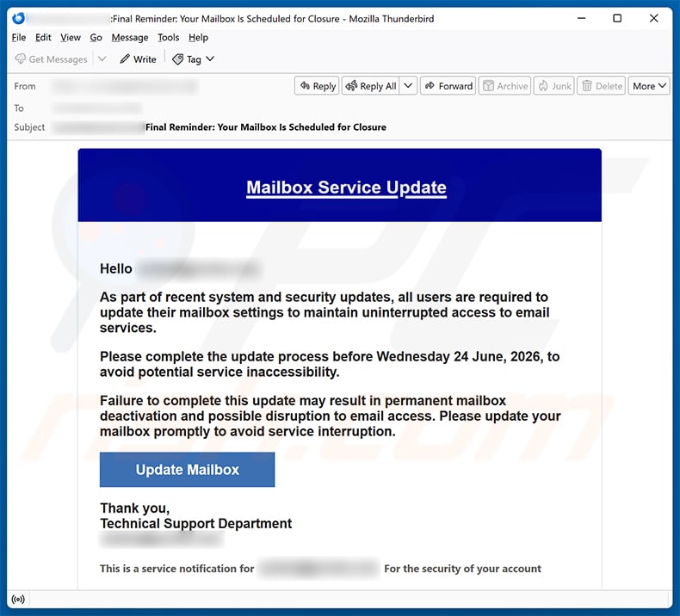Viewport: 680px width, 616px height.
Task: Expand the Get Messages dropdown arrow
Action: 102,59
